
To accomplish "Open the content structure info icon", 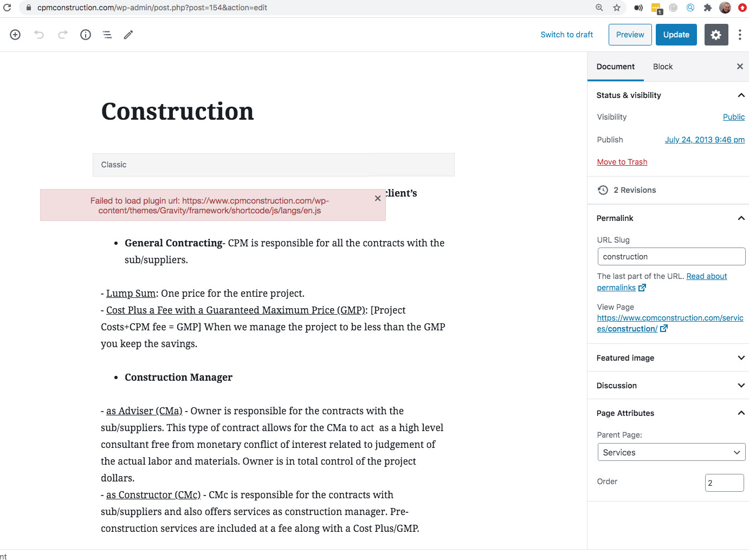I will pos(86,35).
